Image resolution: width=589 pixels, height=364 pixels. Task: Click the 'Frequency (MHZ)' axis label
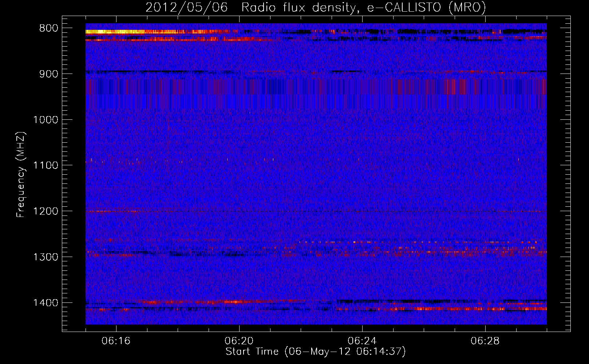21,175
